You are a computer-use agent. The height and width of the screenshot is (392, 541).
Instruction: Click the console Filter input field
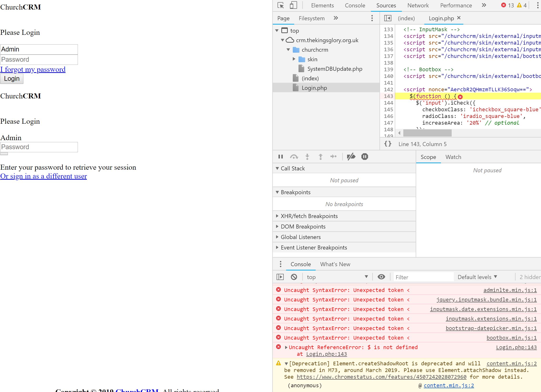(423, 277)
